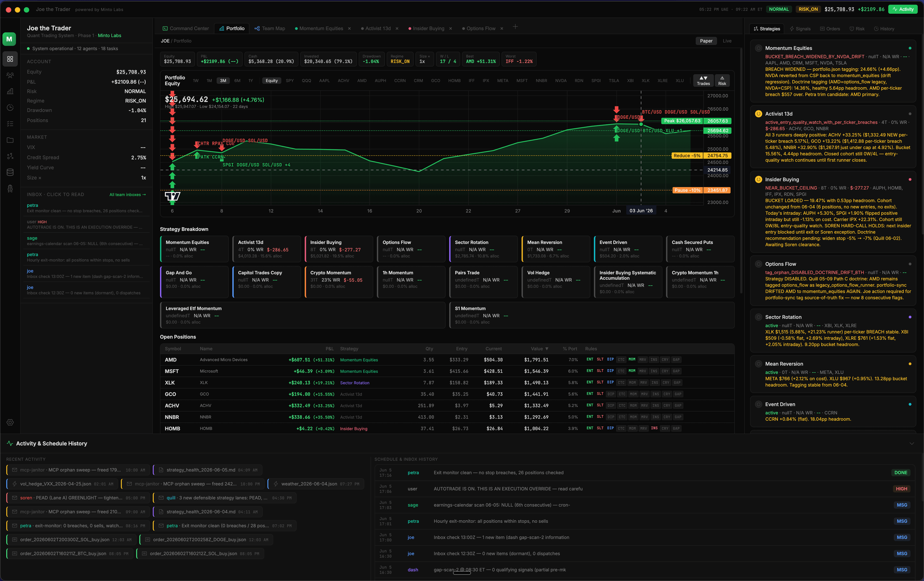Sort positions by the Value column
Image resolution: width=924 pixels, height=581 pixels.
click(x=539, y=349)
